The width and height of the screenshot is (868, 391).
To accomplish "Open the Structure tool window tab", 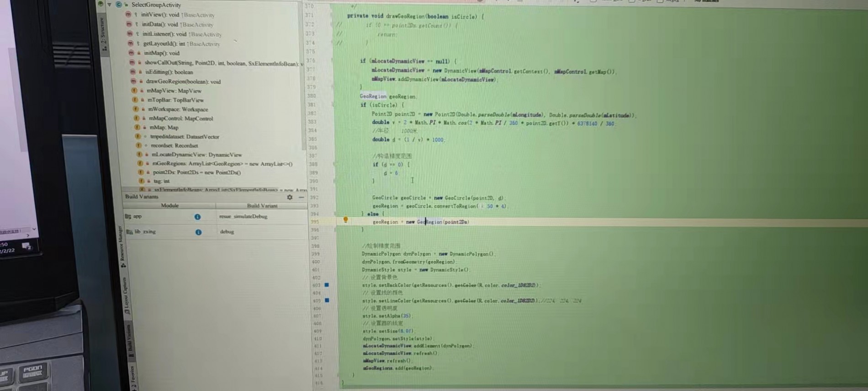I will point(103,34).
